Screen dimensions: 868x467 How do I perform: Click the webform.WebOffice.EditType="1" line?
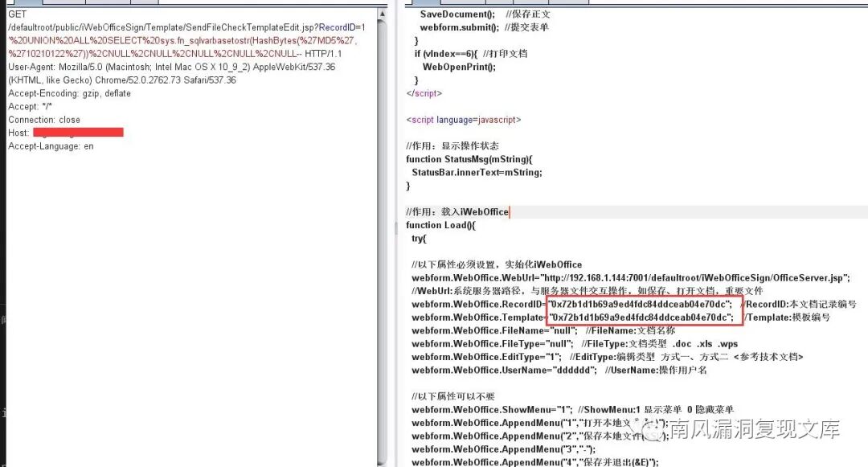(x=608, y=358)
